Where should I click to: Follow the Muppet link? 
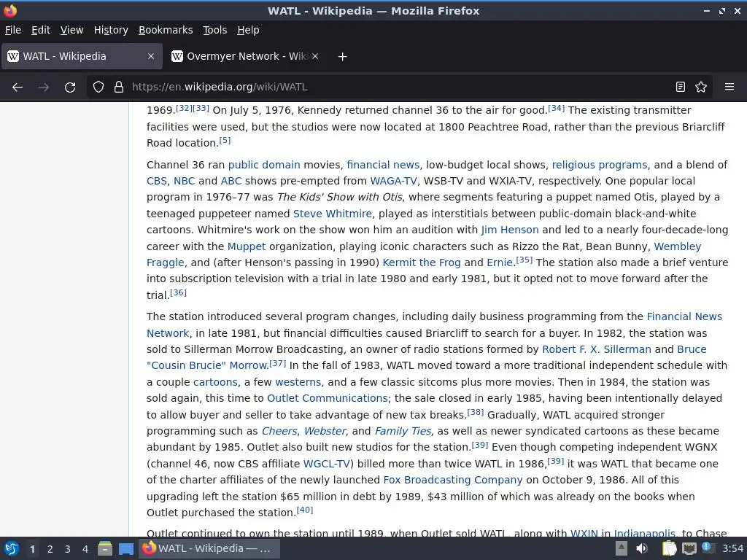247,246
